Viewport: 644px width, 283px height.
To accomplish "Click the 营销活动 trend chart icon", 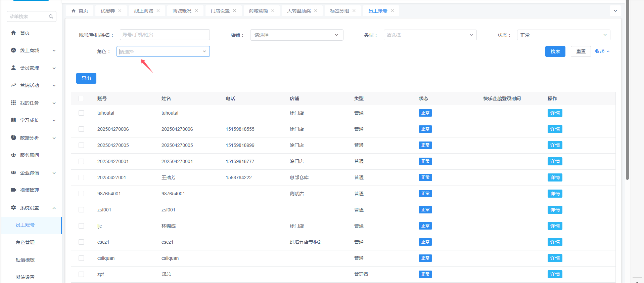I will point(13,85).
